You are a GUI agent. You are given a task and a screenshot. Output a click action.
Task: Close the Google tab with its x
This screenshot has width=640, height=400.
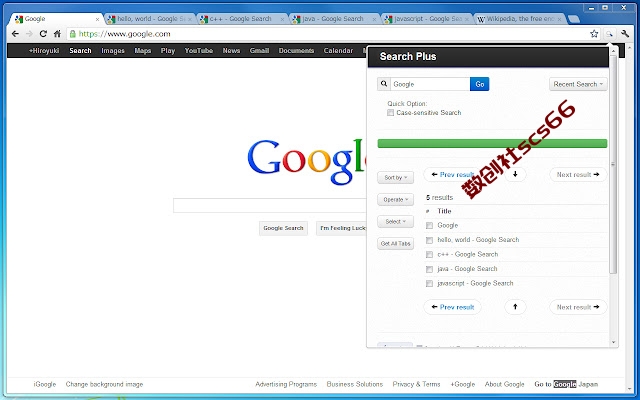click(97, 19)
